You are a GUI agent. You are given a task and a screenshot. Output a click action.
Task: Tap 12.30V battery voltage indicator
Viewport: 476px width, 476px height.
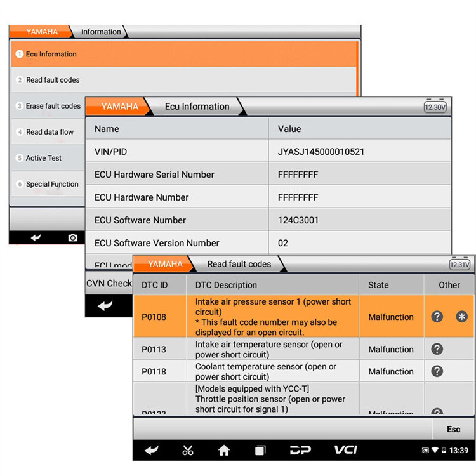[435, 107]
